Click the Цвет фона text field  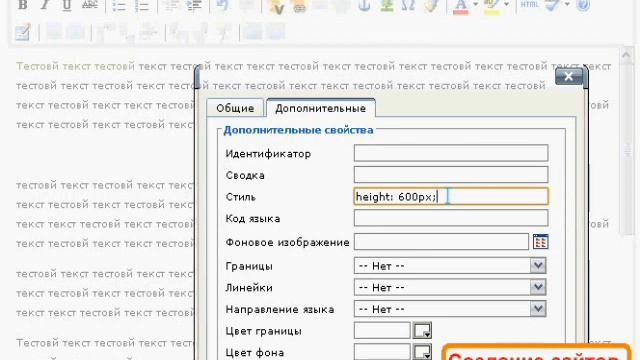tap(382, 352)
